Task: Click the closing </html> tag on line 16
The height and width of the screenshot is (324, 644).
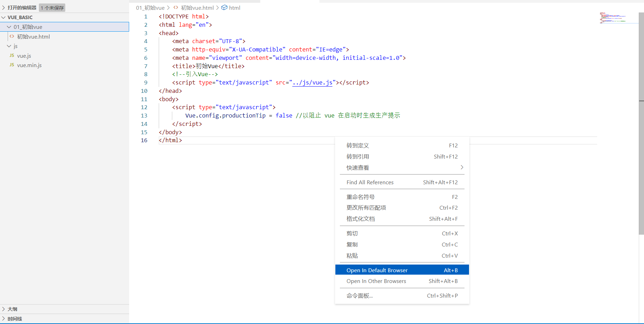Action: [170, 140]
